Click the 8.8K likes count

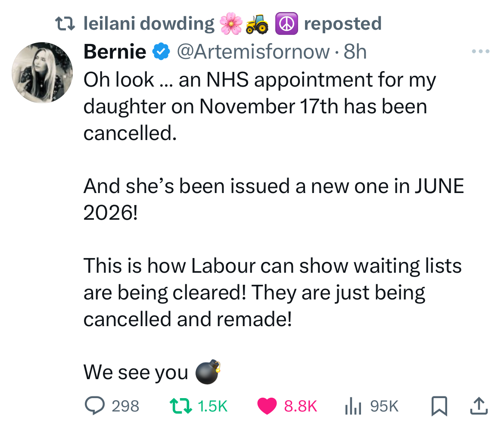[x=299, y=405]
